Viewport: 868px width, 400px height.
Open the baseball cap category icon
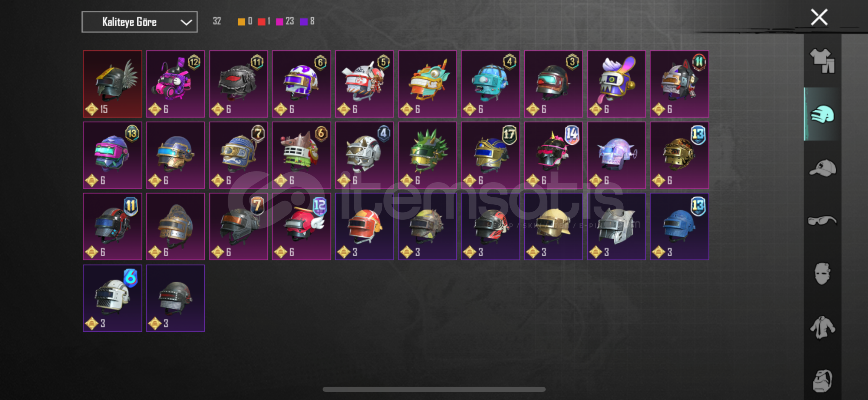click(822, 168)
